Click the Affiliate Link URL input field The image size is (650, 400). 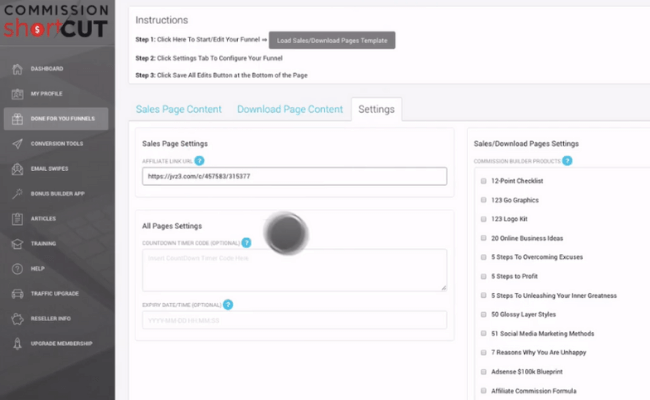[x=294, y=176]
